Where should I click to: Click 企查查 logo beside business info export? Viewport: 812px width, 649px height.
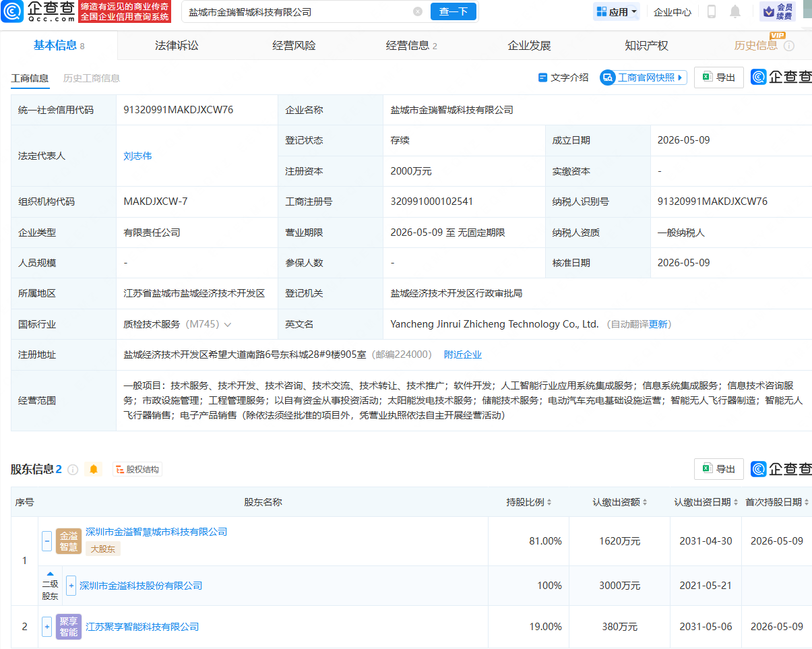click(x=782, y=78)
